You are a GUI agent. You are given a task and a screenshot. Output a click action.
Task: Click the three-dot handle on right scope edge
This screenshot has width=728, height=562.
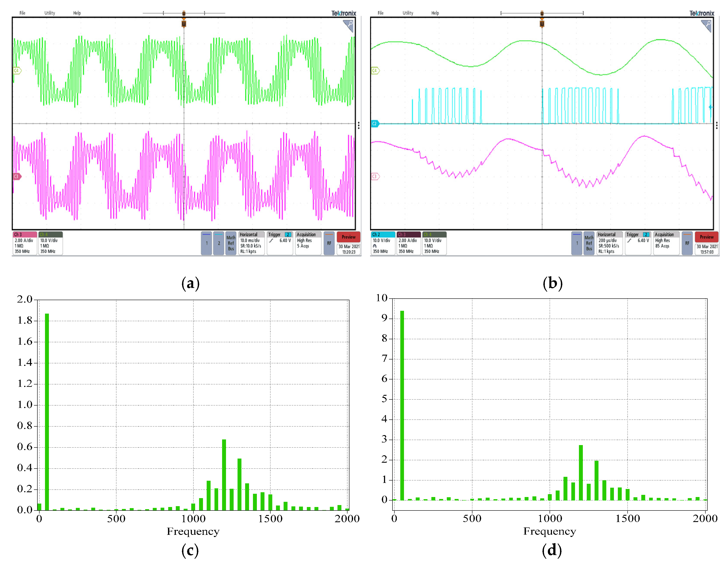(717, 125)
